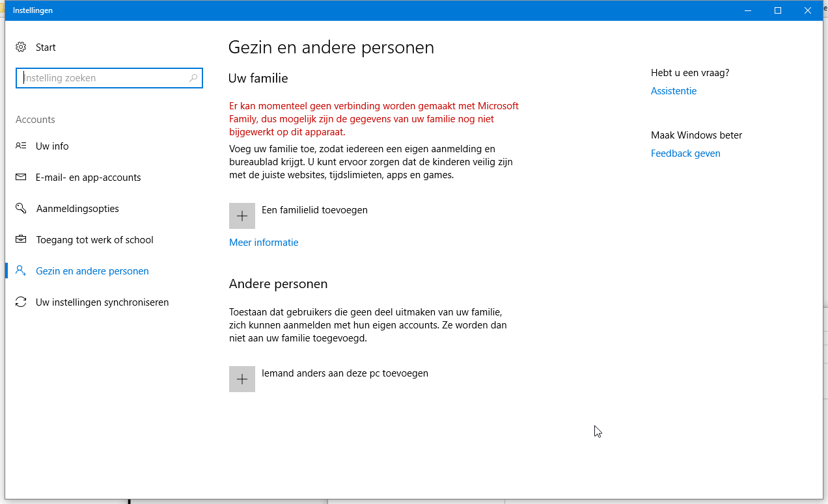
Task: Select Aanmeldingsopties in sidebar
Action: click(x=77, y=209)
